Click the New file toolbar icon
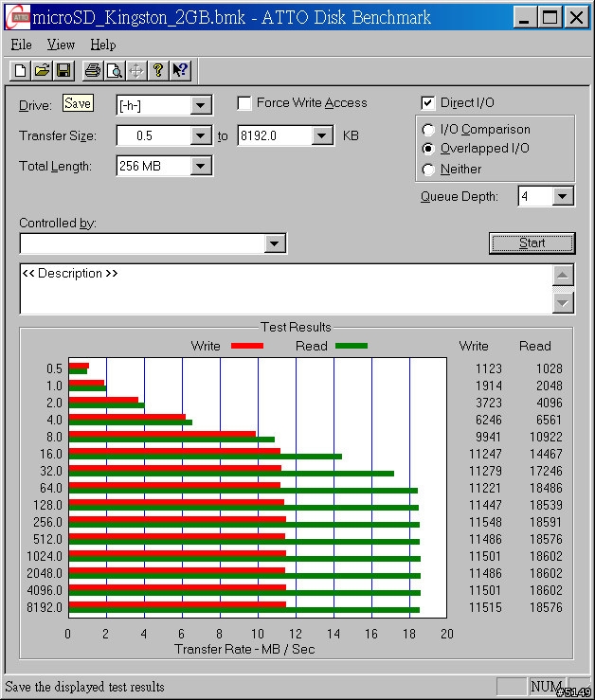The height and width of the screenshot is (700, 595). point(21,70)
